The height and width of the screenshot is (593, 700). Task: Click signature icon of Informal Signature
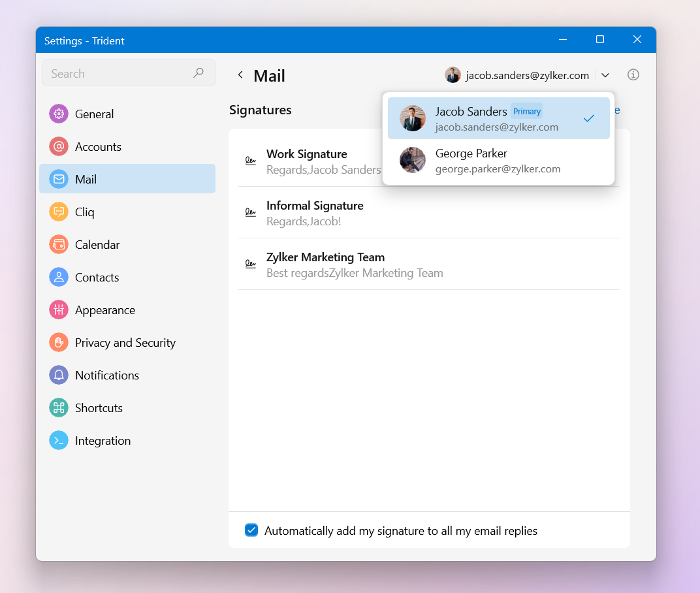pyautogui.click(x=251, y=212)
